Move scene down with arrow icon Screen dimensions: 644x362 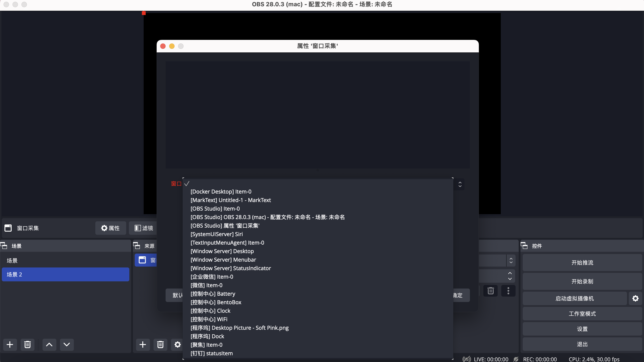tap(67, 345)
